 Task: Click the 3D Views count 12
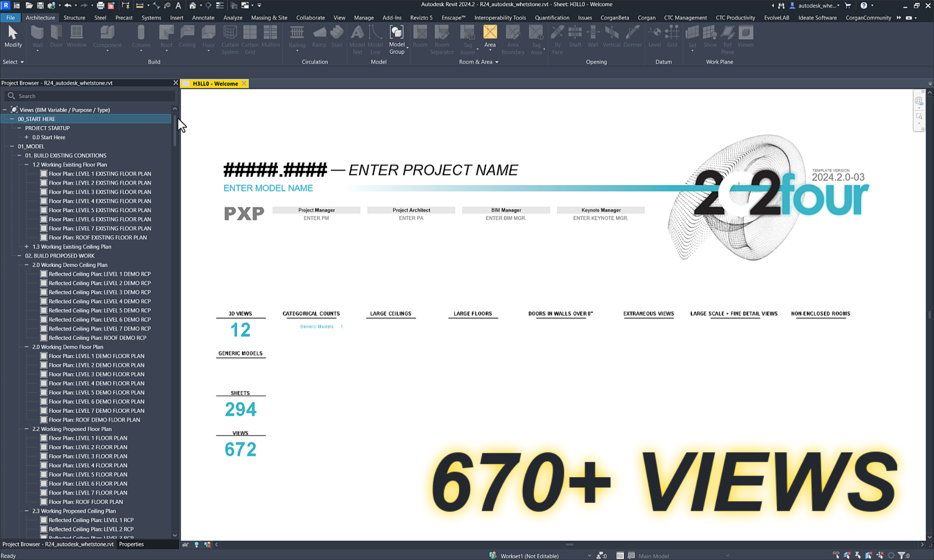pyautogui.click(x=240, y=330)
